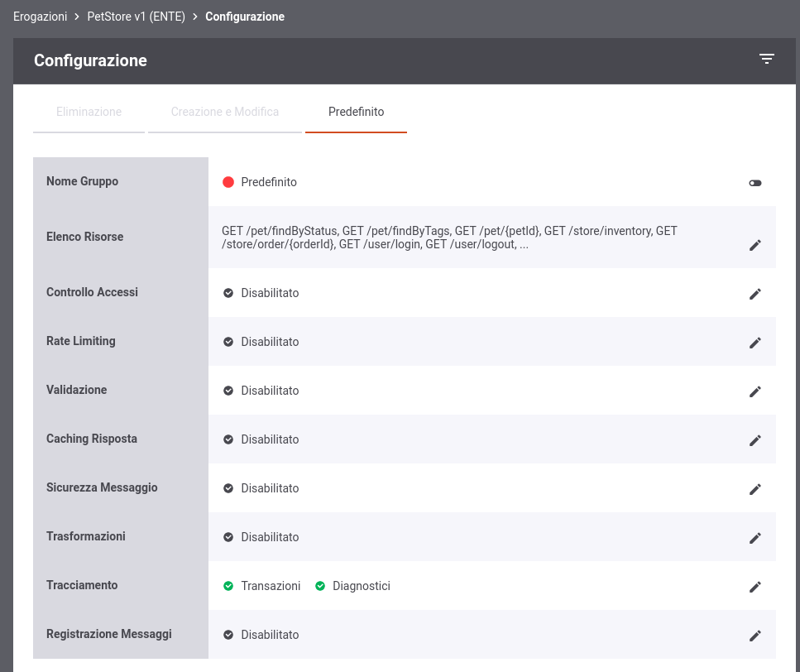Click the Validazione status check icon
The width and height of the screenshot is (800, 672).
pyautogui.click(x=228, y=391)
